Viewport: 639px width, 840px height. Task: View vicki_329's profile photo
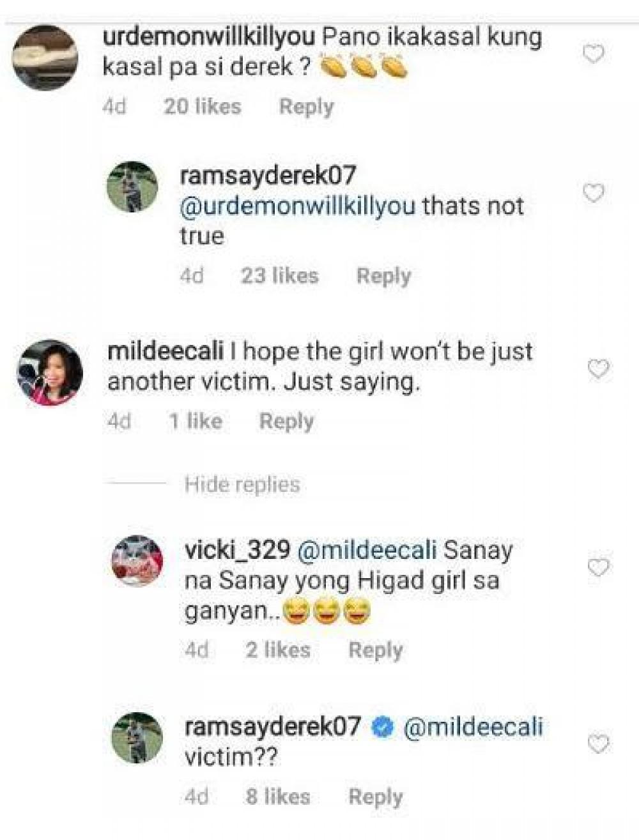click(x=137, y=560)
